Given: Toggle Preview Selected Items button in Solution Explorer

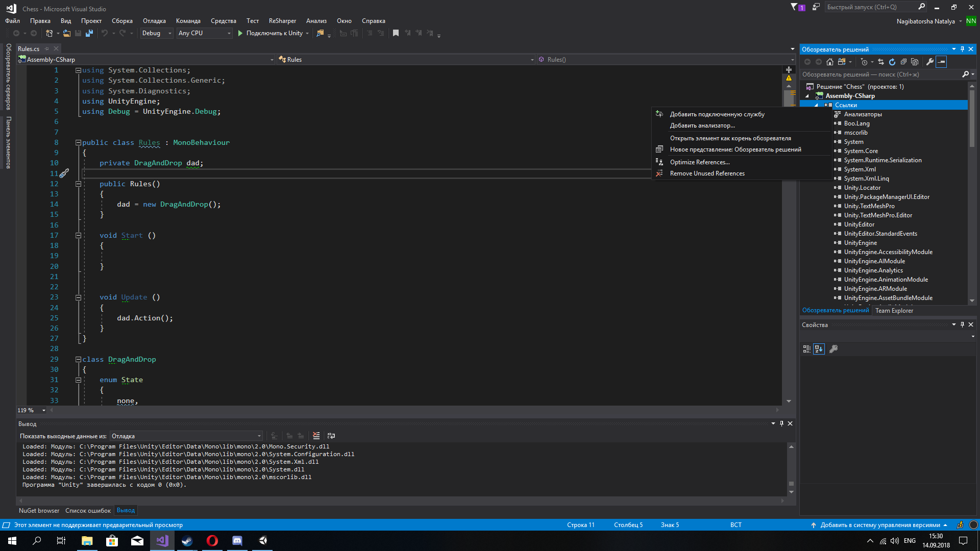Looking at the screenshot, I should click(941, 62).
